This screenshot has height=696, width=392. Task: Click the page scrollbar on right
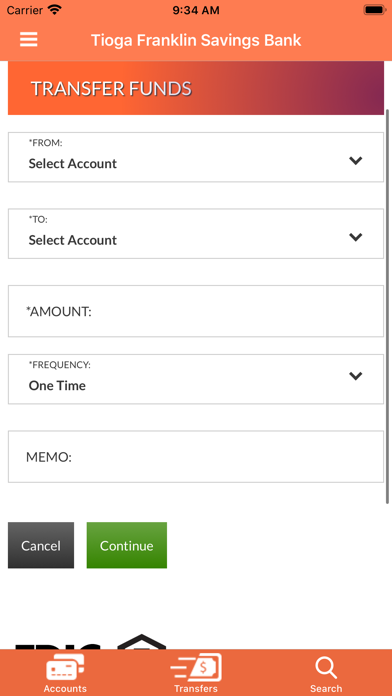387,306
